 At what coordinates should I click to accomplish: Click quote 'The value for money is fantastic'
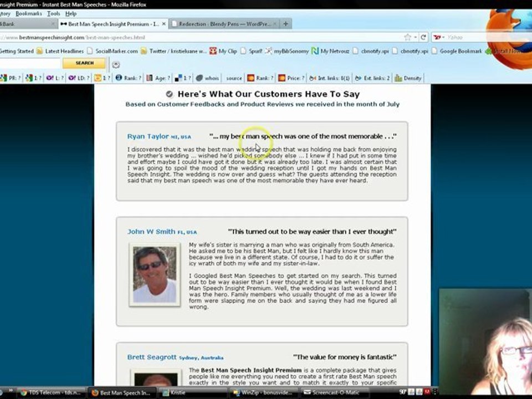(345, 357)
